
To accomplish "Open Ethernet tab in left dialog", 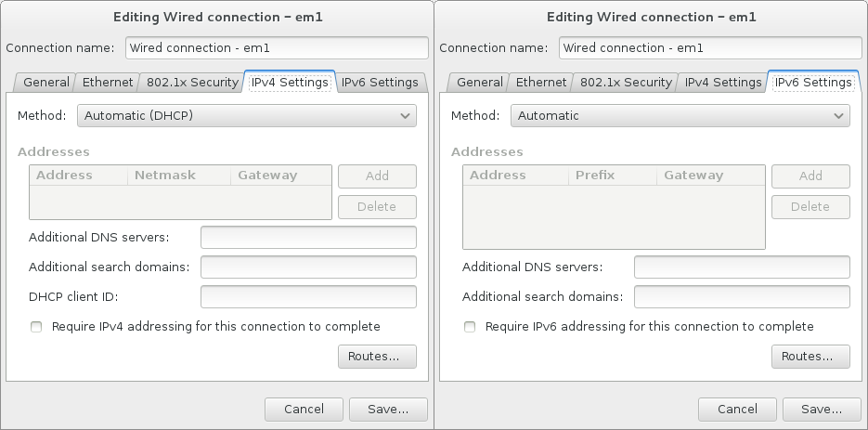I will pyautogui.click(x=108, y=83).
